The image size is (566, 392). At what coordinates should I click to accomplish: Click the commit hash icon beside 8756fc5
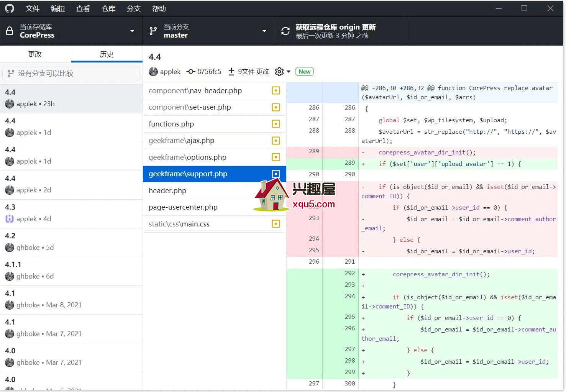pos(190,72)
